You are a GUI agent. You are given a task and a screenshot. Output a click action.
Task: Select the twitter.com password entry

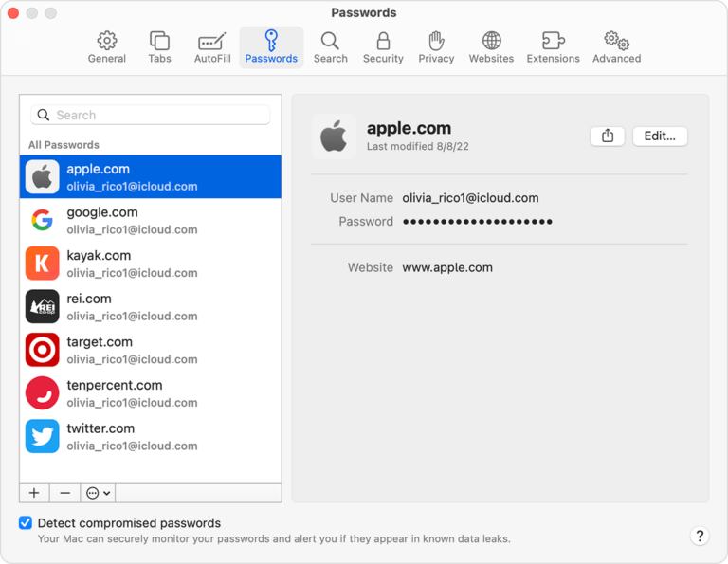tap(151, 436)
